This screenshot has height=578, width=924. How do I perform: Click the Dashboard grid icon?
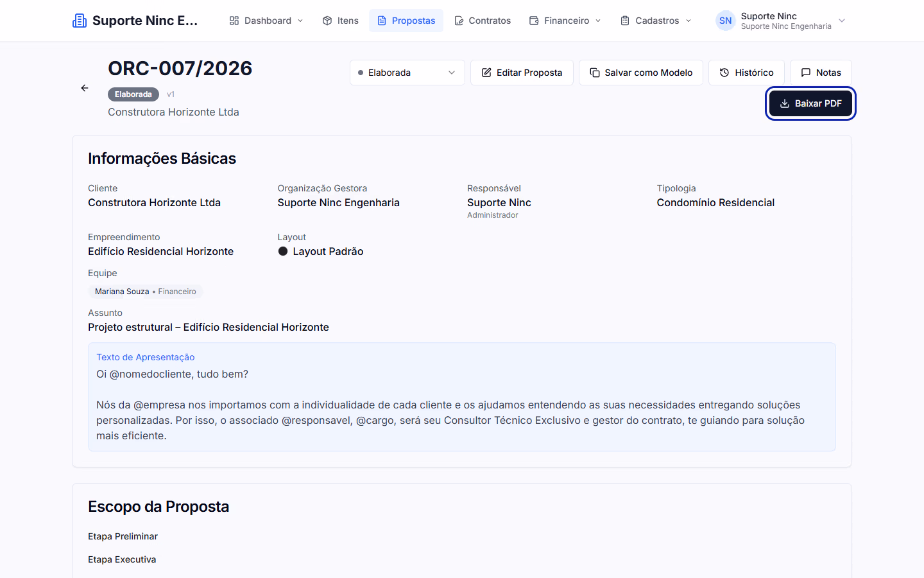coord(234,21)
